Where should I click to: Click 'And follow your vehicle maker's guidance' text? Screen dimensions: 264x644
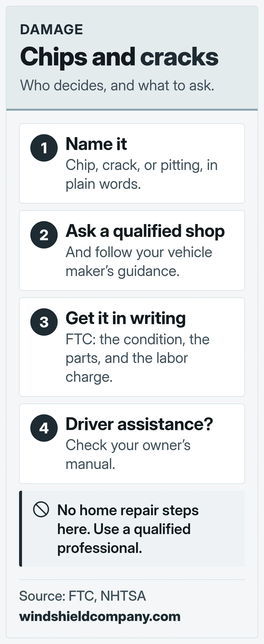(x=139, y=262)
